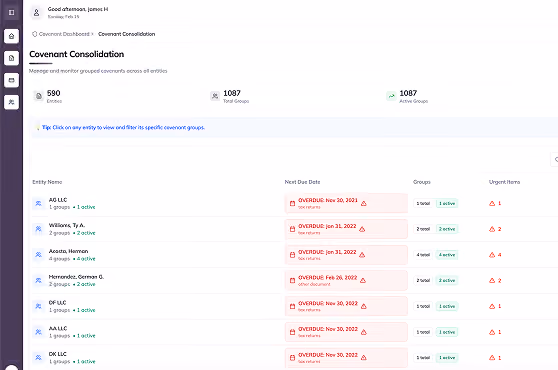The image size is (558, 370).
Task: Open the Hernandez, German G. entity
Action: tap(76, 277)
